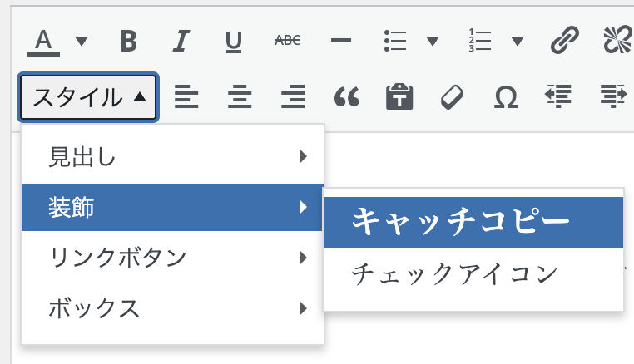Expand bulleted list style options arrow

433,41
